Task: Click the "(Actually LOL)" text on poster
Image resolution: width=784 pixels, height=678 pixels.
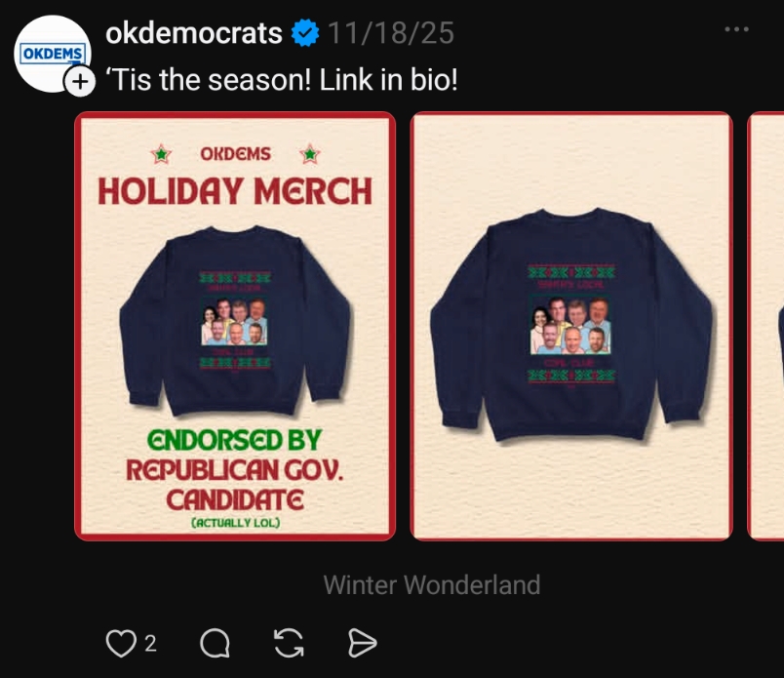Action: [235, 524]
